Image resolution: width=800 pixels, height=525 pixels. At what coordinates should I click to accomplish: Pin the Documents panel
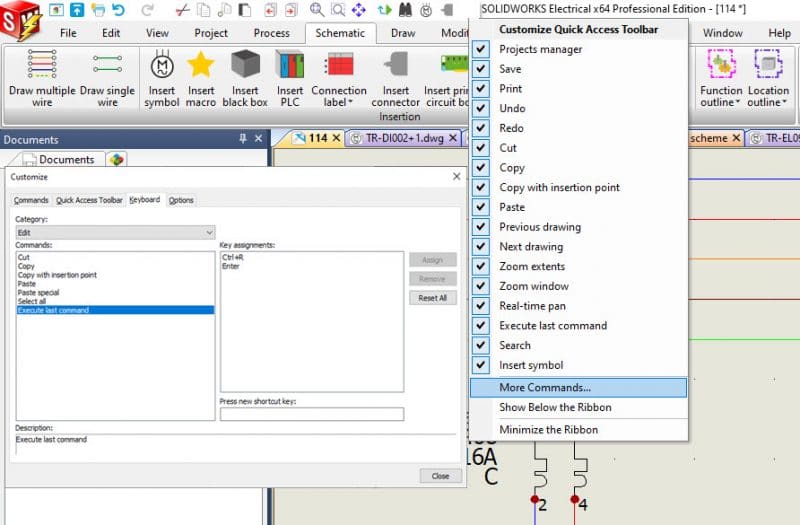[x=243, y=138]
